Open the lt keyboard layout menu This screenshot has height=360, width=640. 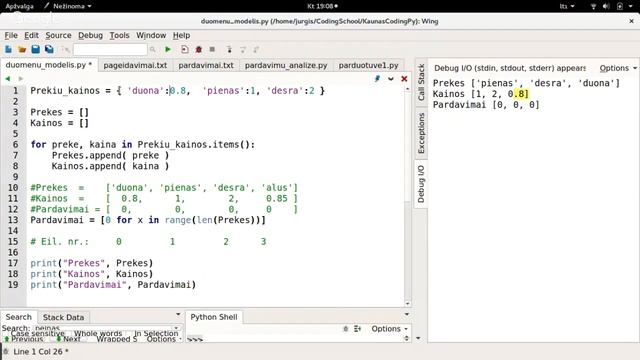pos(567,6)
